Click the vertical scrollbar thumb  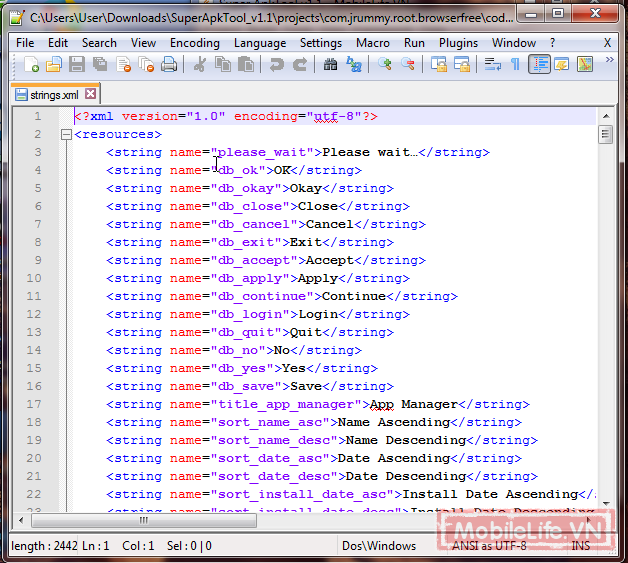(606, 135)
